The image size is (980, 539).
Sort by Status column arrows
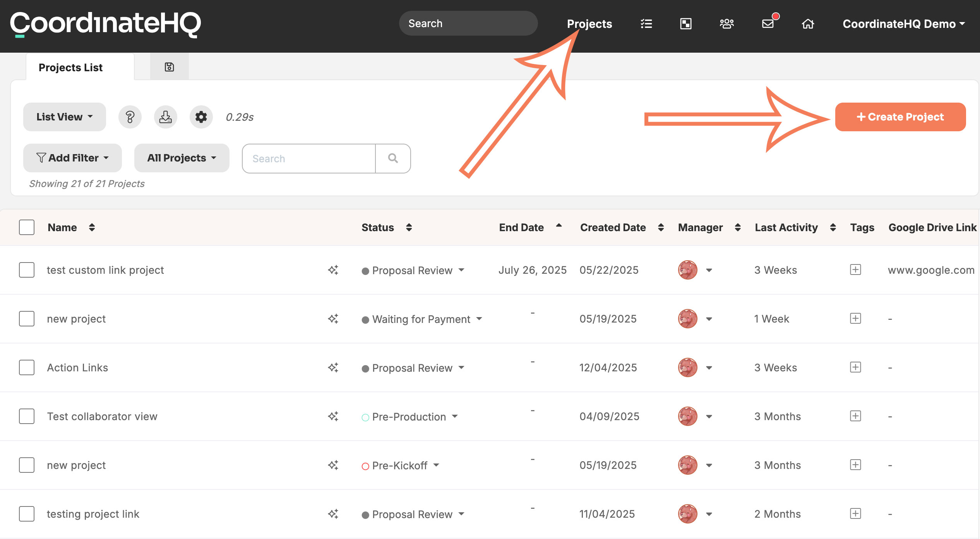[409, 227]
